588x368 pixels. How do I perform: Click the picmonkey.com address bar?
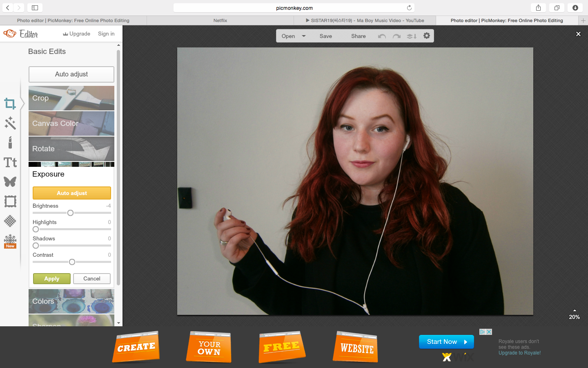pos(294,8)
